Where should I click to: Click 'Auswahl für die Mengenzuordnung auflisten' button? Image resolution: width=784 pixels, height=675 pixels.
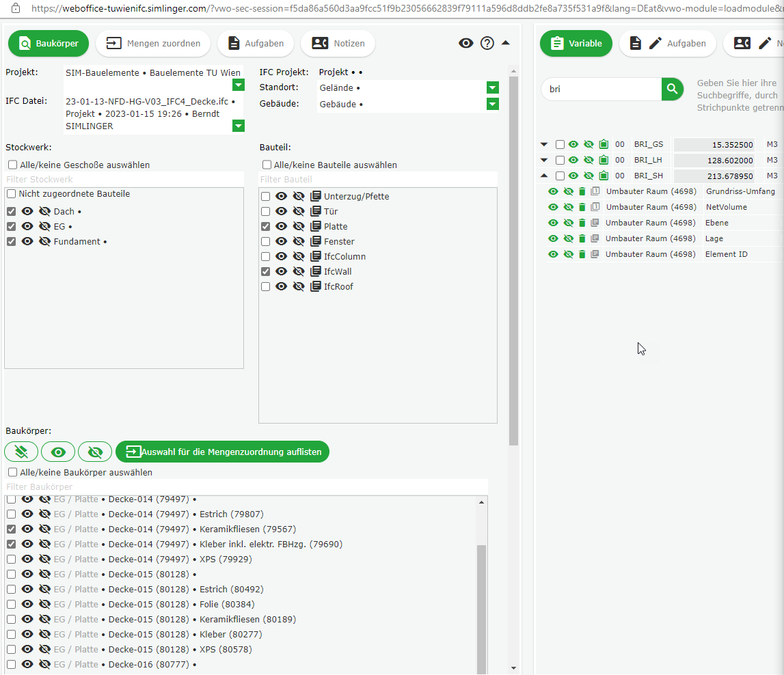tap(222, 452)
